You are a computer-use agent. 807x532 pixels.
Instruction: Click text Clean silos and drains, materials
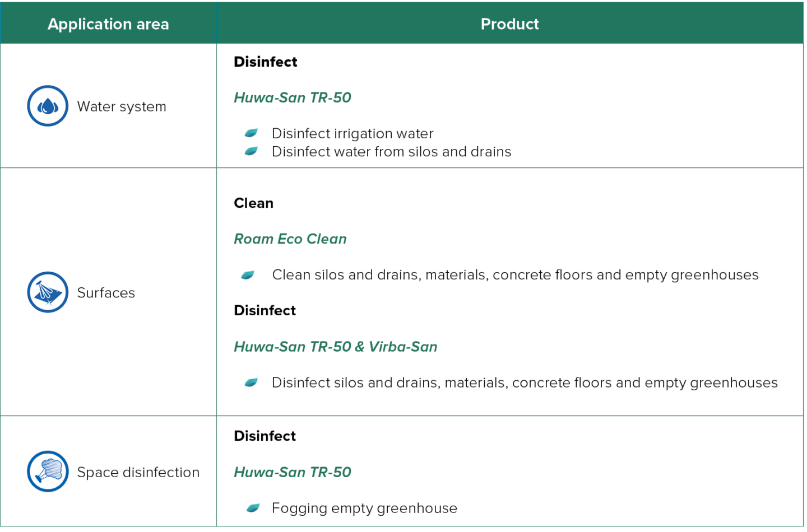click(516, 275)
